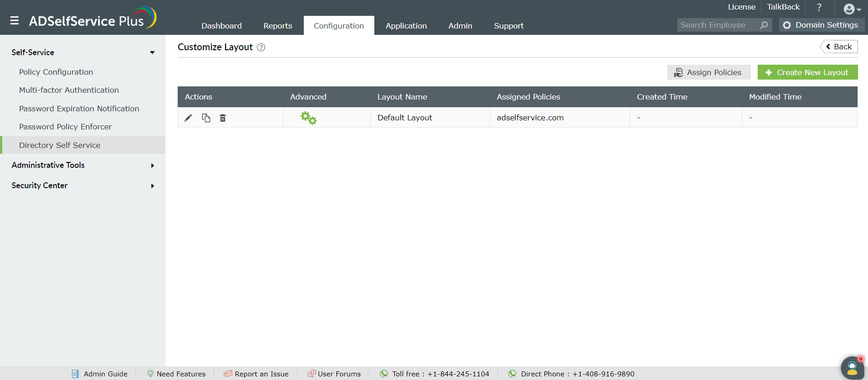868x380 pixels.
Task: Go to the Application tab
Action: [406, 26]
